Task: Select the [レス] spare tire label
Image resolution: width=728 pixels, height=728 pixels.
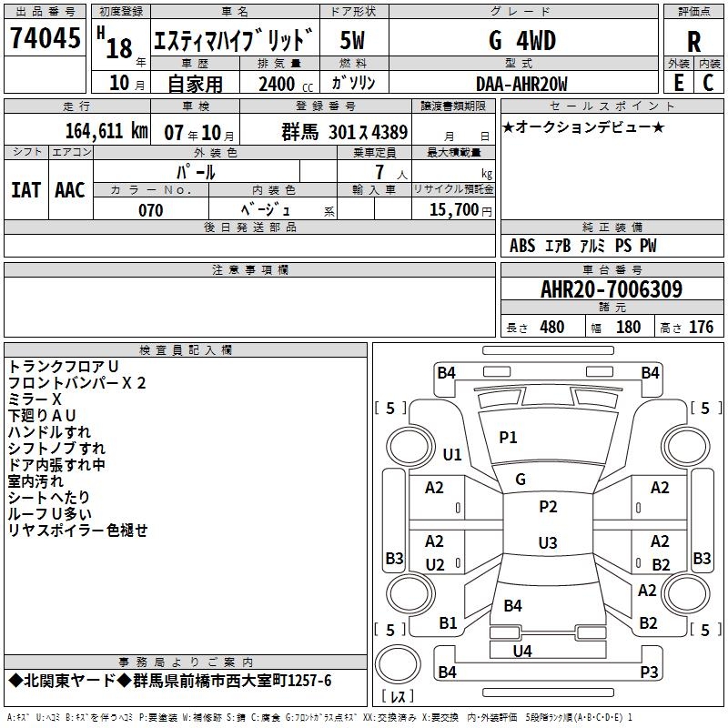Action: point(398,696)
